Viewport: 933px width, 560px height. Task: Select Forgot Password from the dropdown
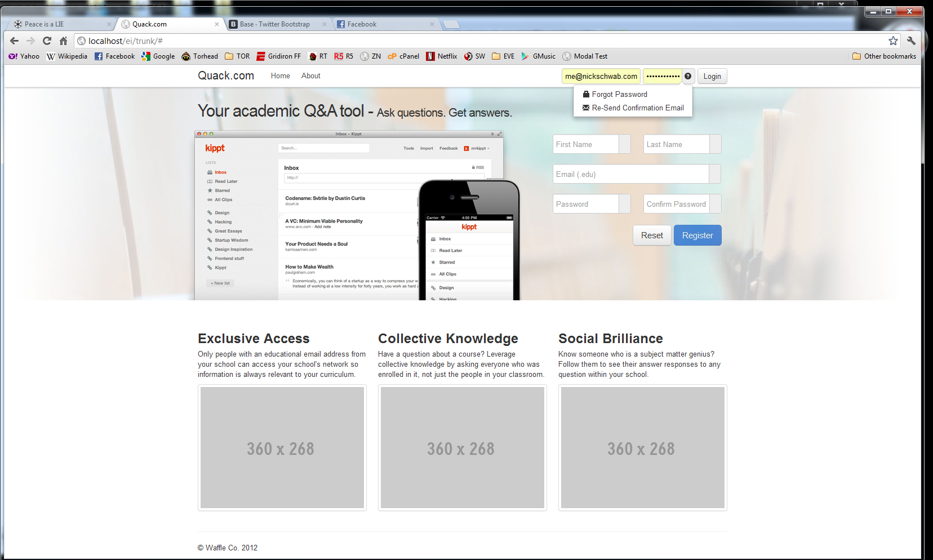pyautogui.click(x=619, y=95)
